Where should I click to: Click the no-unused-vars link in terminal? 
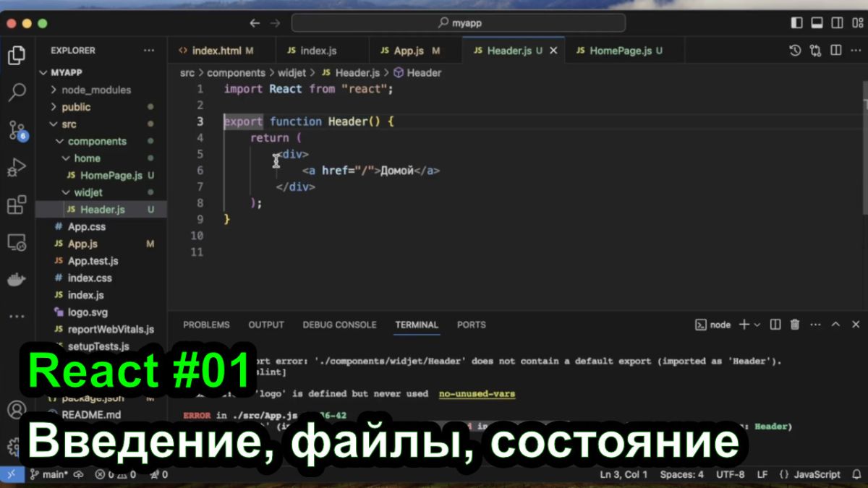pyautogui.click(x=477, y=394)
